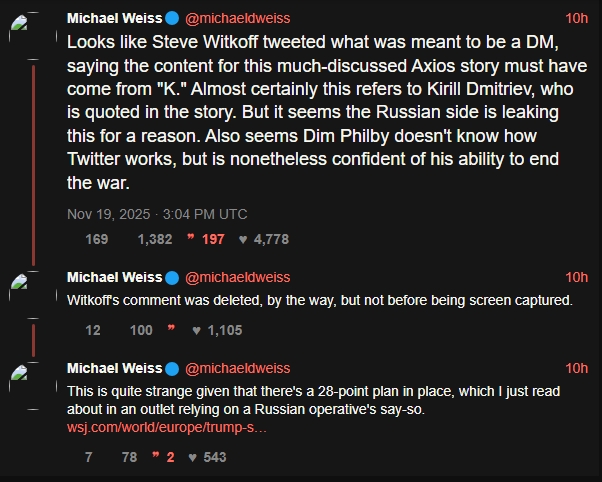602x482 pixels.
Task: Click the heart icon next to 1,105
Action: coord(197,330)
